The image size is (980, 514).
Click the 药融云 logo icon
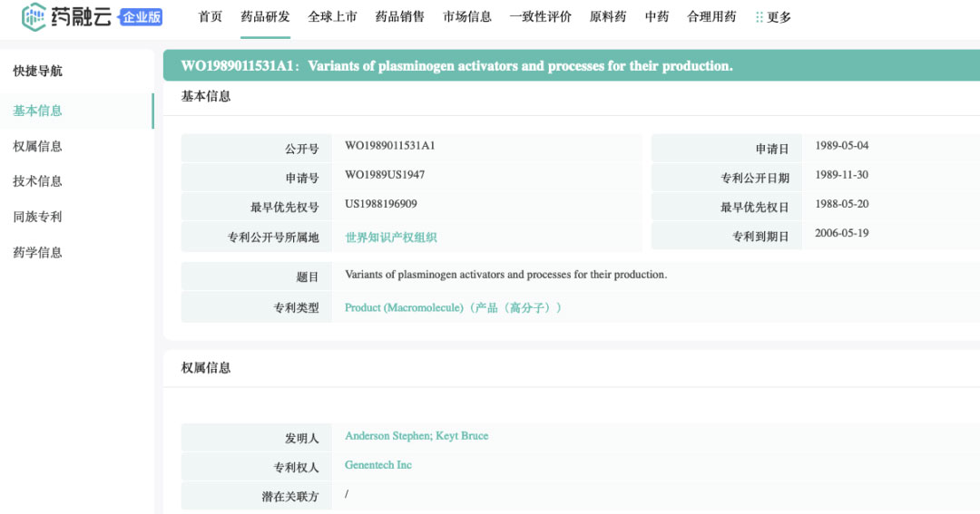[x=34, y=16]
